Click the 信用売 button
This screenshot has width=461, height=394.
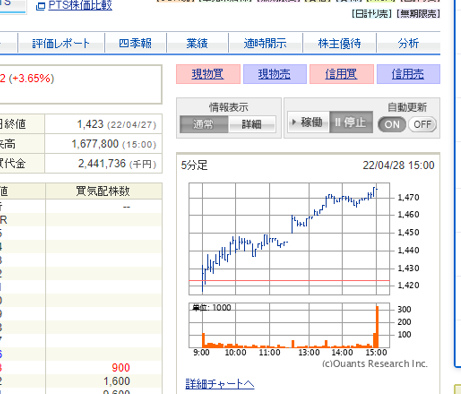[x=408, y=74]
